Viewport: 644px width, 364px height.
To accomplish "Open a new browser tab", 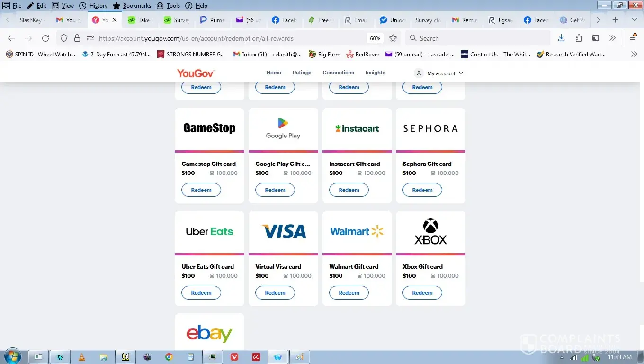I will point(615,20).
